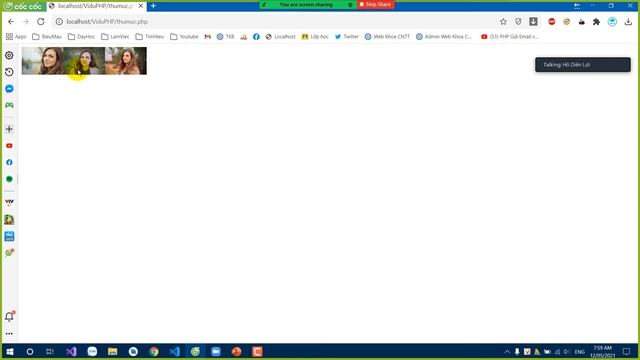The height and width of the screenshot is (360, 640).
Task: Open the sidebar settings gear icon
Action: pyautogui.click(x=9, y=55)
